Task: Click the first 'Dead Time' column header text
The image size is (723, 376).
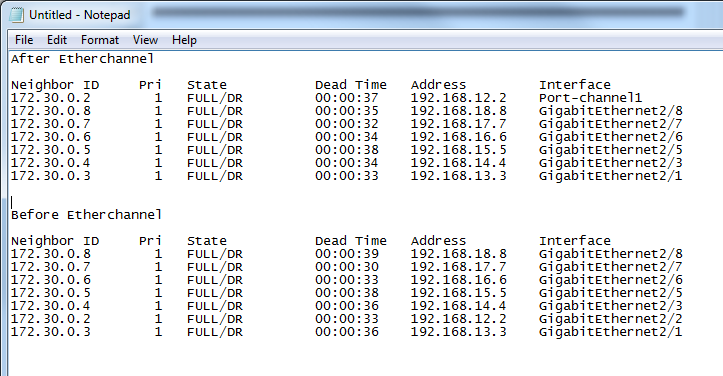Action: 351,85
